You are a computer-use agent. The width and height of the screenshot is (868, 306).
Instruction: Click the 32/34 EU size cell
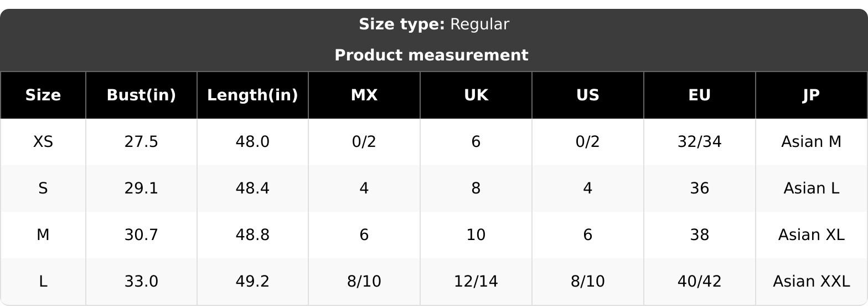[700, 142]
